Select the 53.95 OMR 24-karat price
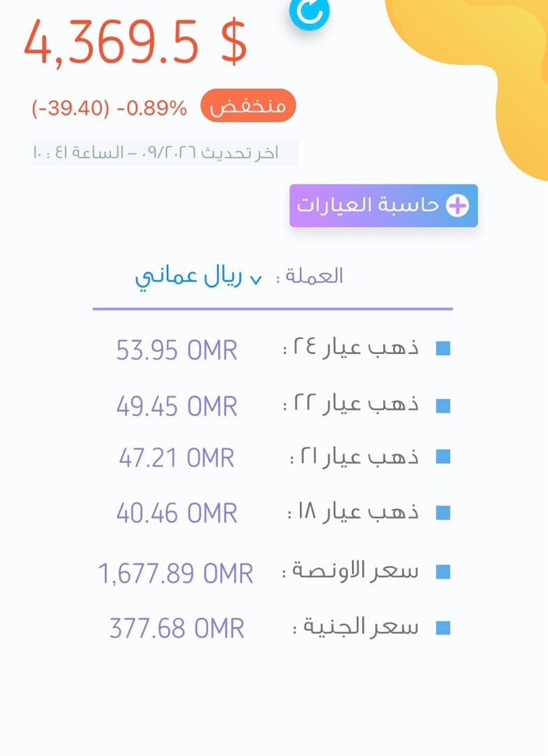Screen dimensions: 548x756 (177, 350)
